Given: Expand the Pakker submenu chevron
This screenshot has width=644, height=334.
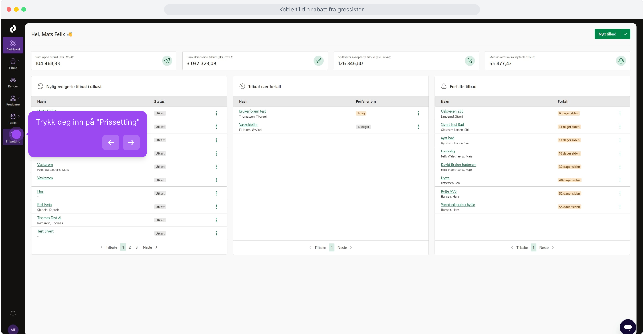Looking at the screenshot, I should pyautogui.click(x=19, y=116).
